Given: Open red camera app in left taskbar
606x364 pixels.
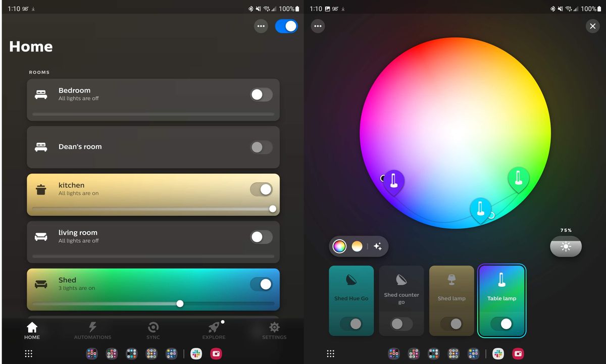Looking at the screenshot, I should [x=216, y=354].
